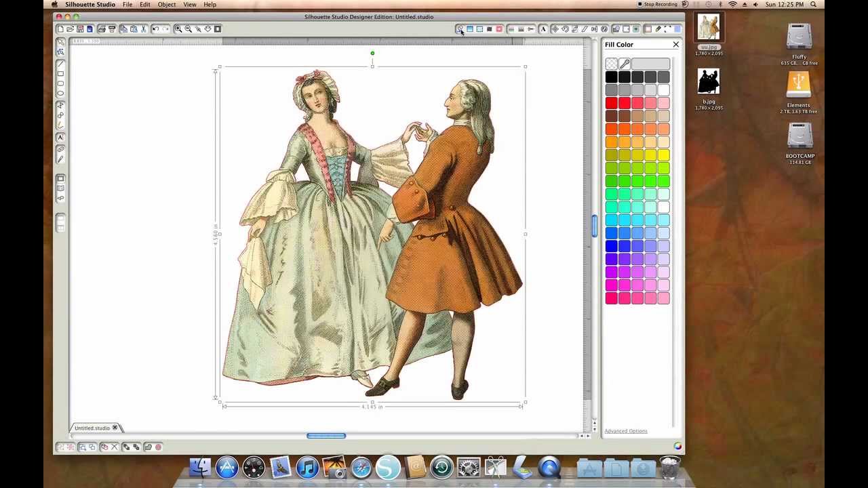Click the horizontal scrollbar thumb below canvas
The image size is (868, 488).
326,436
